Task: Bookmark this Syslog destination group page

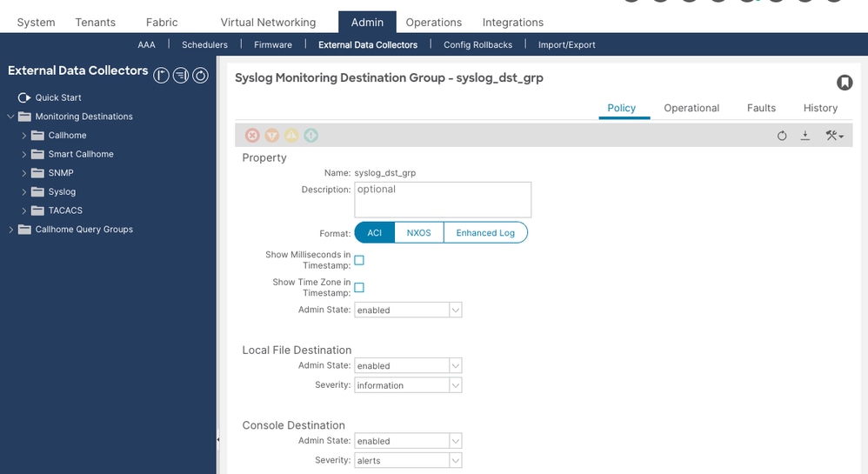Action: 845,83
